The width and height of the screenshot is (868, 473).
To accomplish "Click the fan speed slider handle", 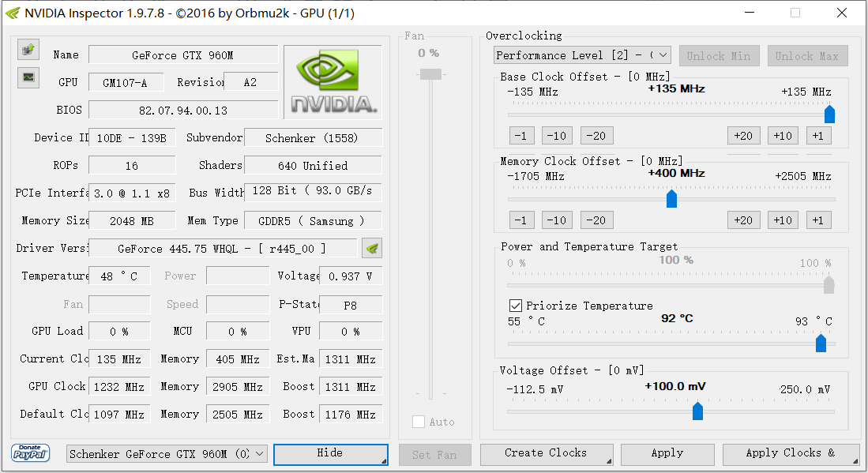I will click(430, 74).
